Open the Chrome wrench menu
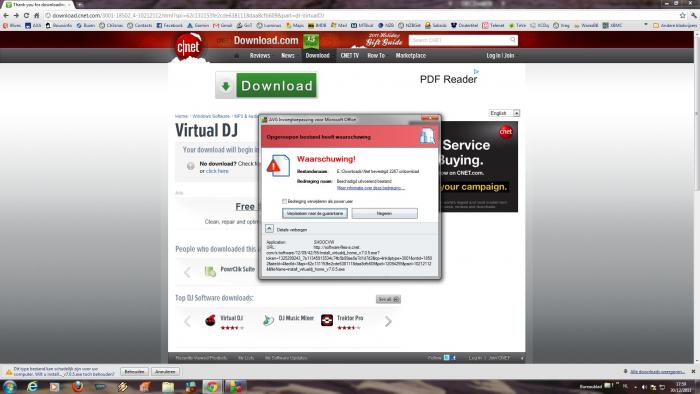This screenshot has width=700, height=394. click(694, 15)
